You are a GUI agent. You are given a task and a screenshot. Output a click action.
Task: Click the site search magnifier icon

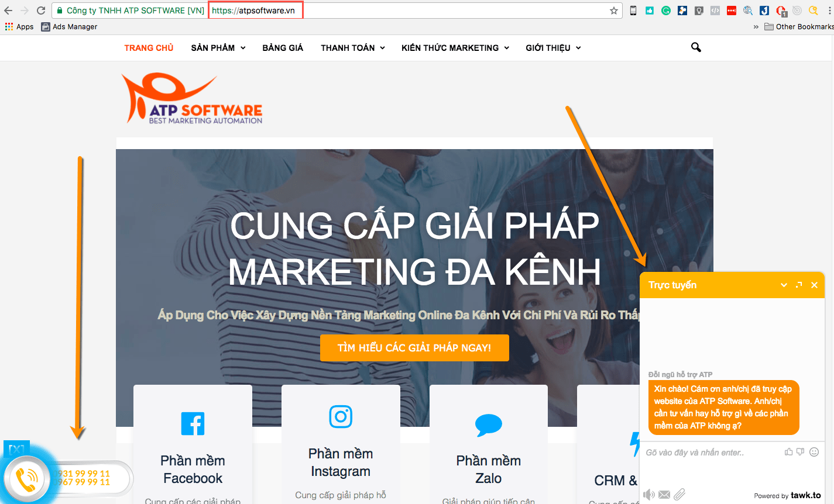(x=696, y=47)
